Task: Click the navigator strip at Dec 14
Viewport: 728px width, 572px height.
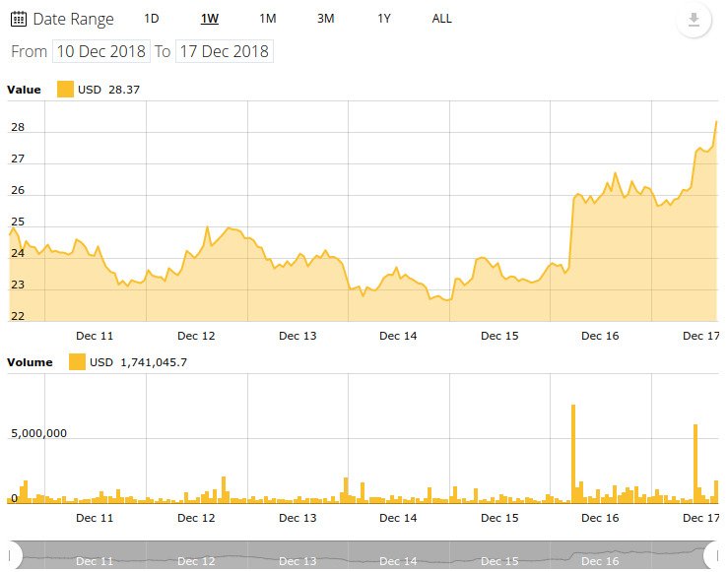Action: coord(398,561)
